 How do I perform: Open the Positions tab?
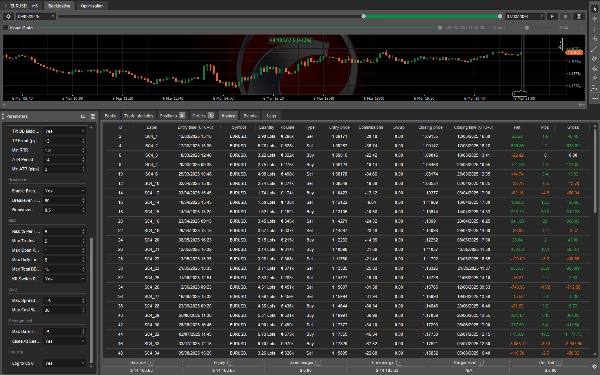pyautogui.click(x=172, y=116)
